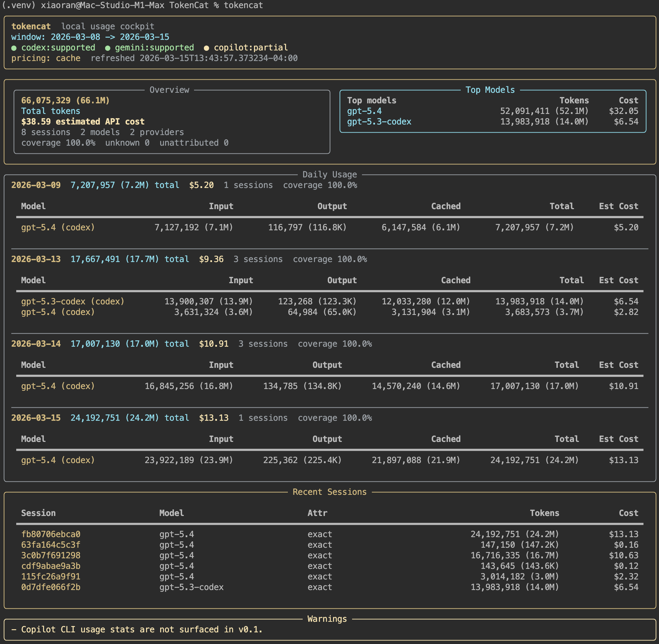659x644 pixels.
Task: Click session ID 0d7dfe066f2b
Action: coord(51,587)
